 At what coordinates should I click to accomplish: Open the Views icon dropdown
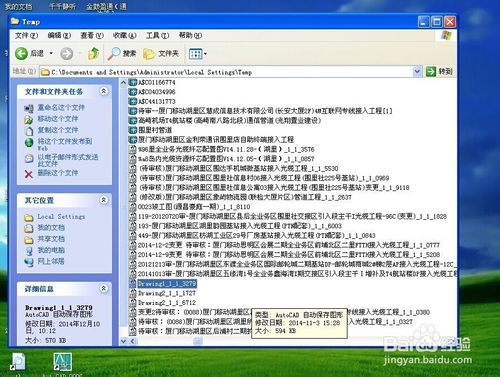pyautogui.click(x=197, y=54)
